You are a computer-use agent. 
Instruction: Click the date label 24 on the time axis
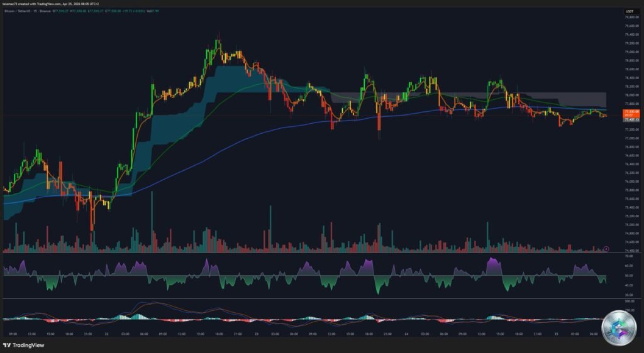(406, 334)
